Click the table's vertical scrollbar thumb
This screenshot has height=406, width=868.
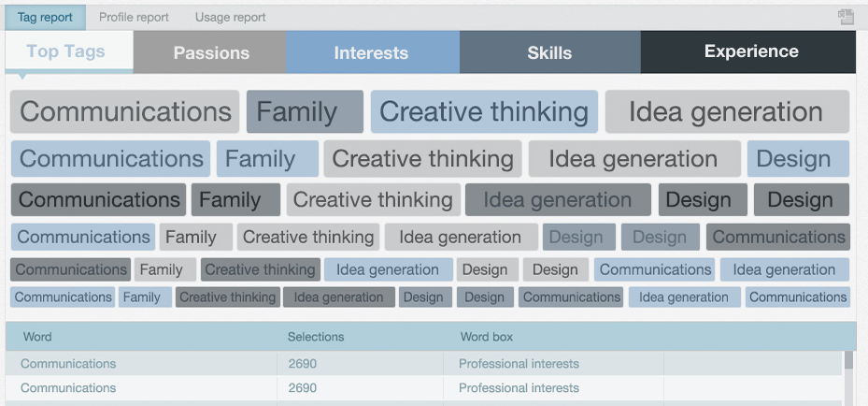click(848, 360)
